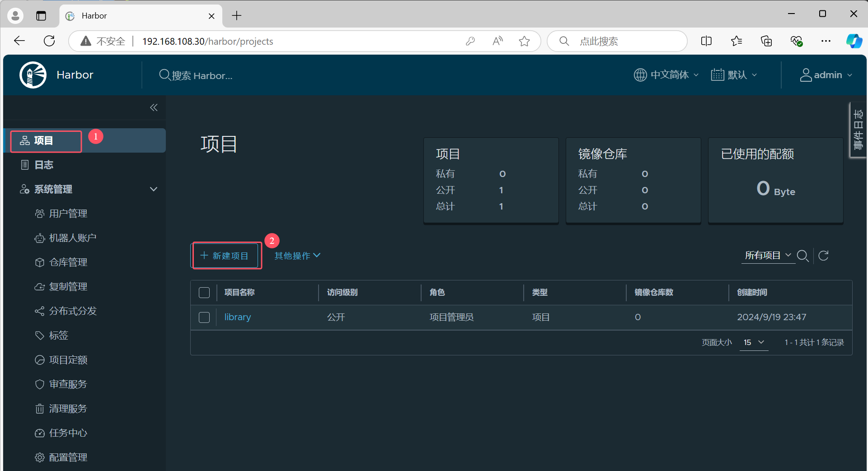This screenshot has height=471, width=868.
Task: Open a new browser tab
Action: coord(237,16)
